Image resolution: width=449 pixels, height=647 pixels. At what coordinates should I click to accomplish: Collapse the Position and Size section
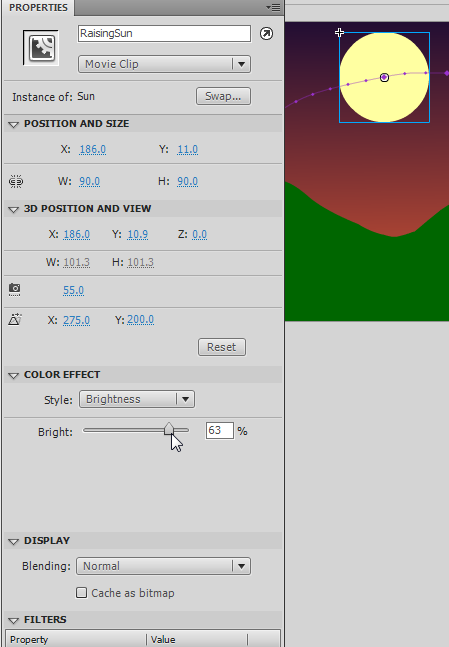tap(13, 124)
